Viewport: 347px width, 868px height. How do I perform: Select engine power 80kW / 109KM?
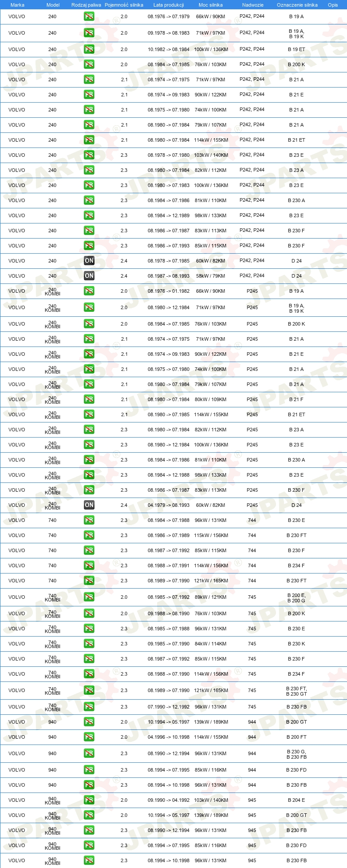211,399
